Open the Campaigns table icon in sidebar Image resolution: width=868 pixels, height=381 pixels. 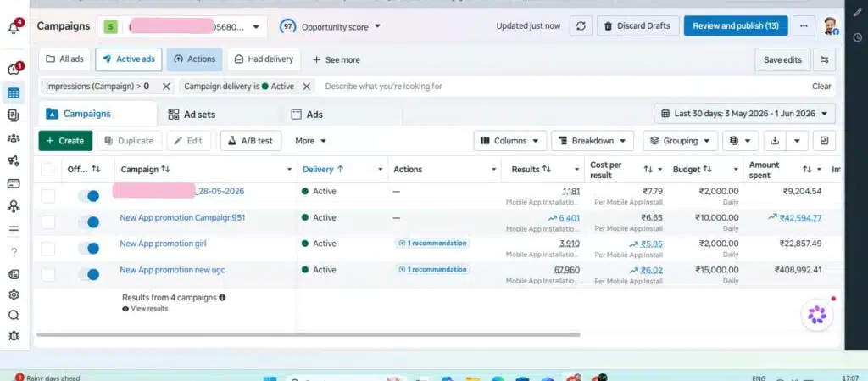point(14,93)
